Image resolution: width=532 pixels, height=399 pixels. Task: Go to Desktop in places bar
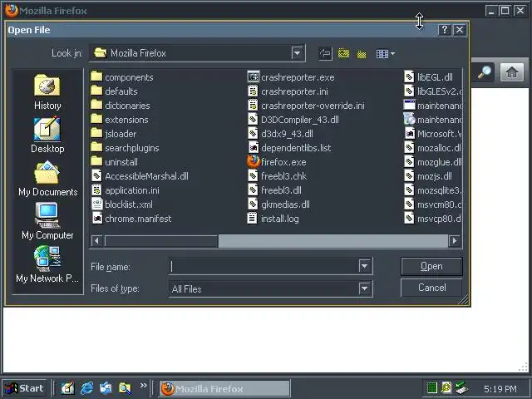47,135
